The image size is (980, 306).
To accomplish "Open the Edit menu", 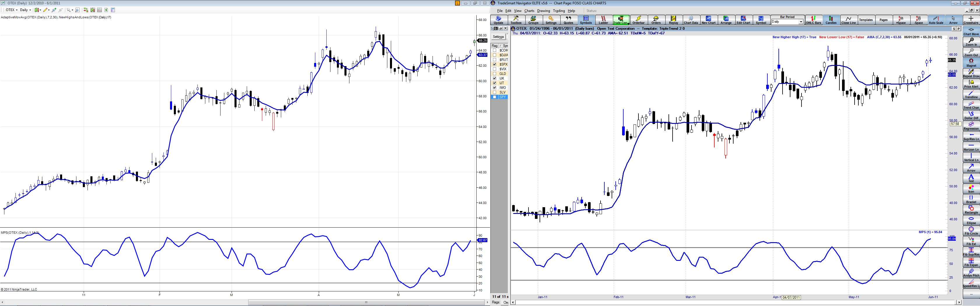I will pyautogui.click(x=508, y=11).
